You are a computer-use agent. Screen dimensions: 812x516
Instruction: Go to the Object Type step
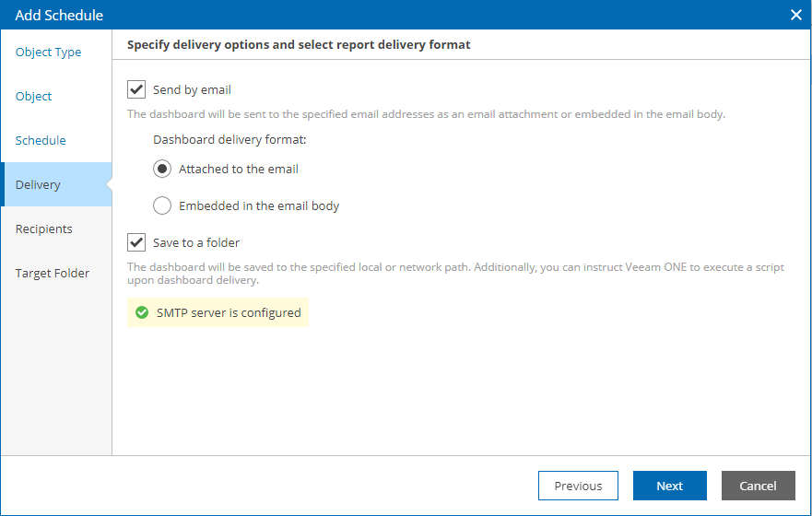pos(48,53)
